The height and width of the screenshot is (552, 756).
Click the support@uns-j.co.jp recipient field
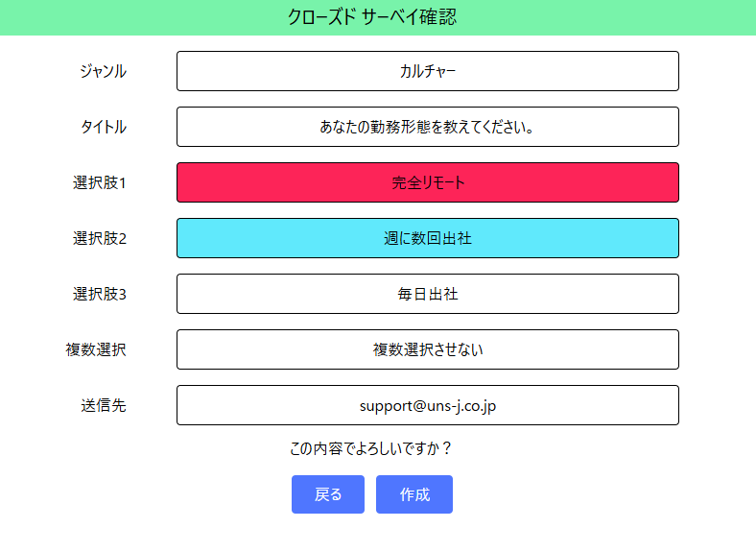click(x=428, y=405)
